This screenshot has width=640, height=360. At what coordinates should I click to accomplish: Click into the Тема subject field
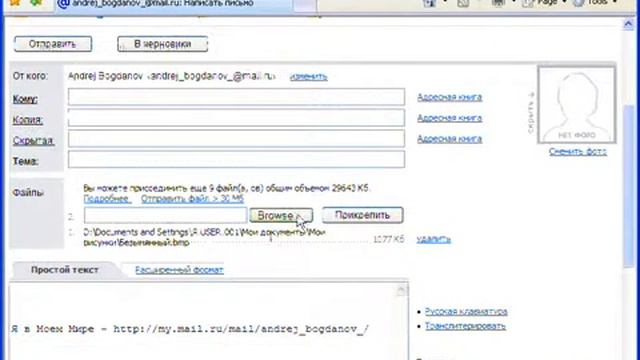click(236, 160)
